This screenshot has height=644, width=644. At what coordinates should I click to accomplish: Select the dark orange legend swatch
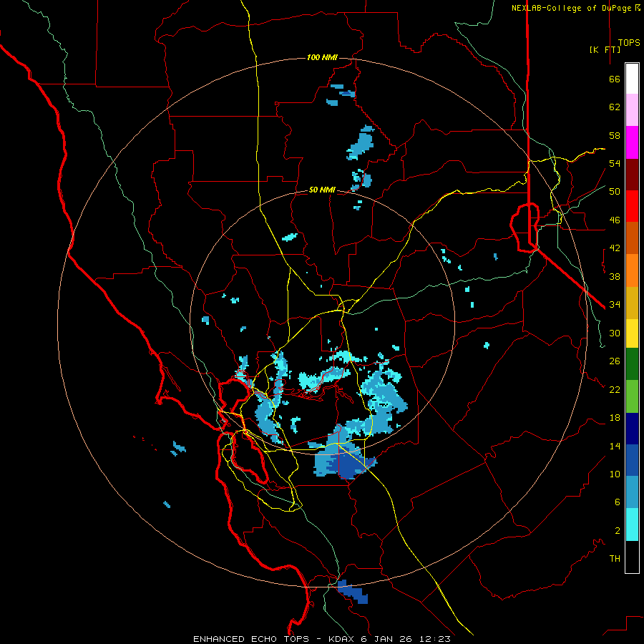[632, 238]
